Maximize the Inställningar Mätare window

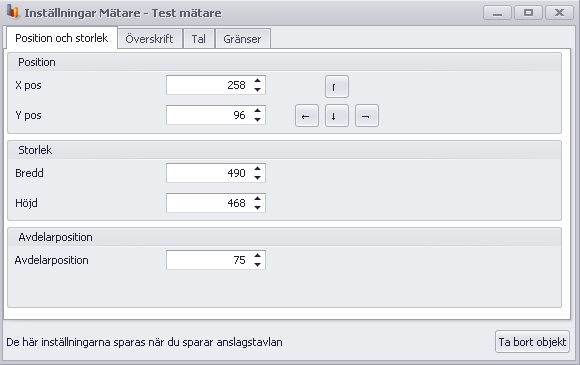click(528, 13)
